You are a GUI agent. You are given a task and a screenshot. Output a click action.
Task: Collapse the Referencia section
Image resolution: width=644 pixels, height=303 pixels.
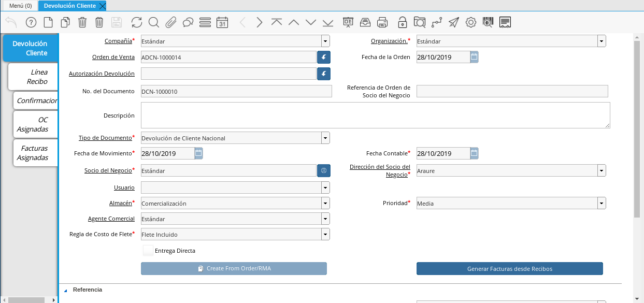tap(66, 290)
